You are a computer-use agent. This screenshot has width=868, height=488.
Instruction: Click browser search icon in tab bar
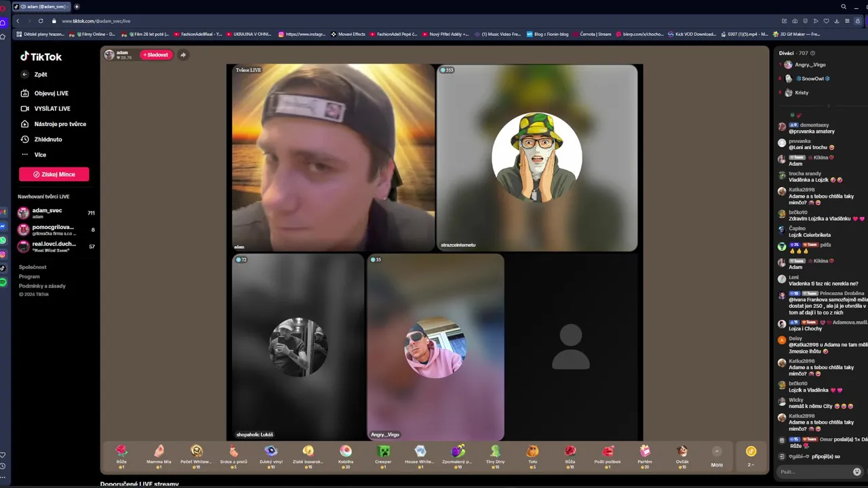tap(844, 7)
